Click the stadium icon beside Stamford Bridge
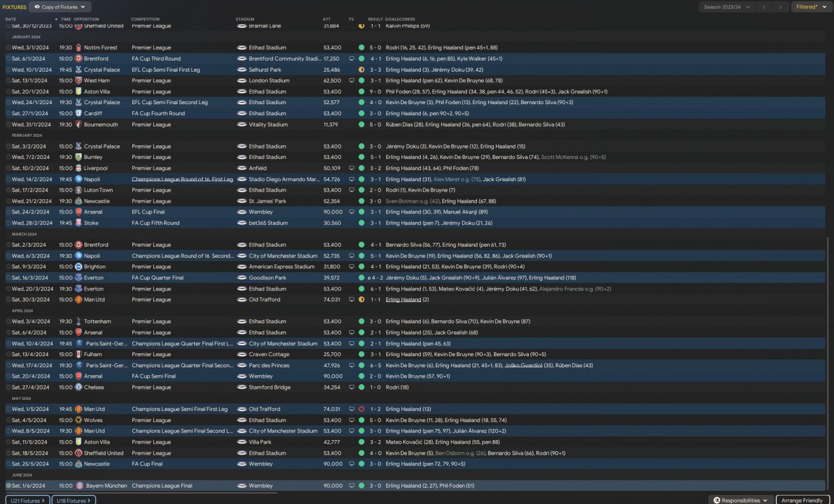This screenshot has width=834, height=504. pos(242,387)
